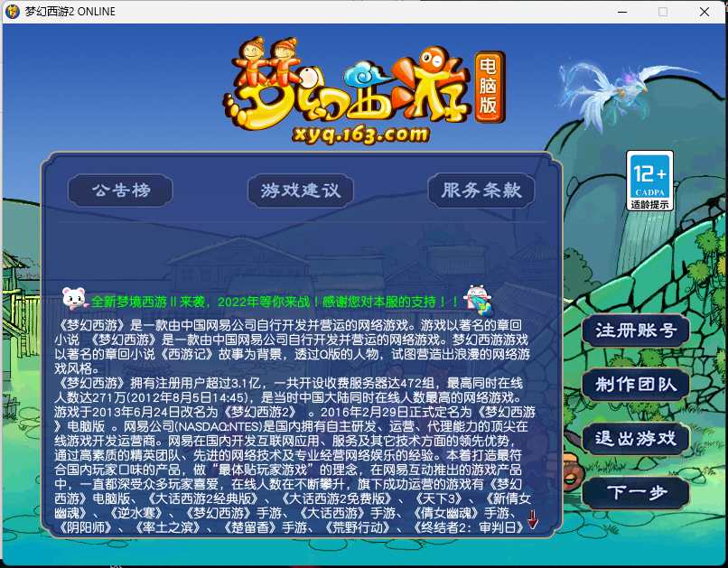Click the red down arrow in announcement text

point(533,519)
